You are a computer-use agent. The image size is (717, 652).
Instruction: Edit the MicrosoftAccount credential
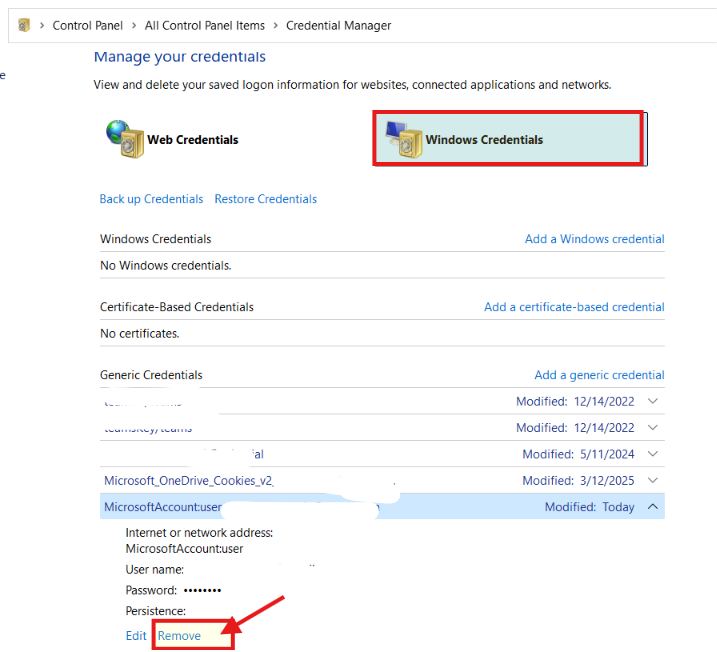(x=136, y=636)
